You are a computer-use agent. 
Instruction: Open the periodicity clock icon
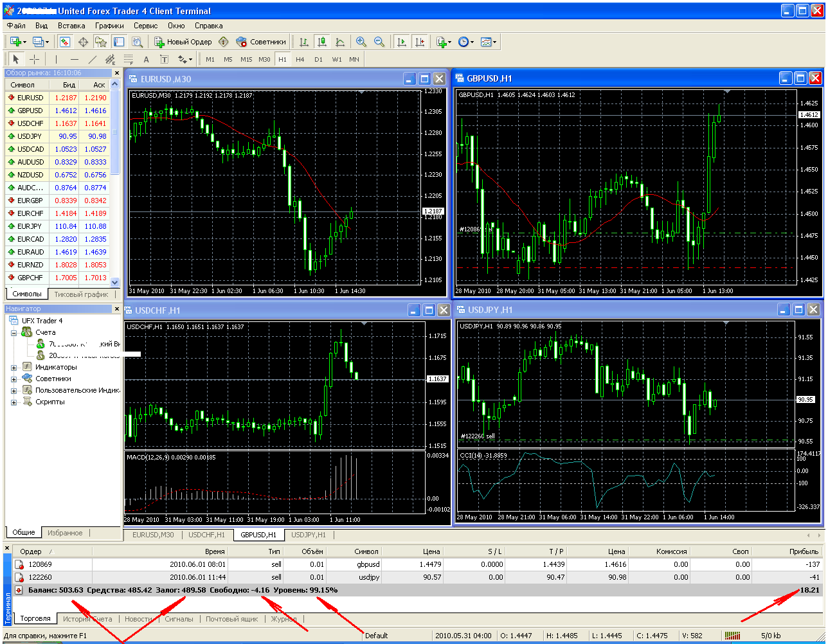[x=463, y=42]
